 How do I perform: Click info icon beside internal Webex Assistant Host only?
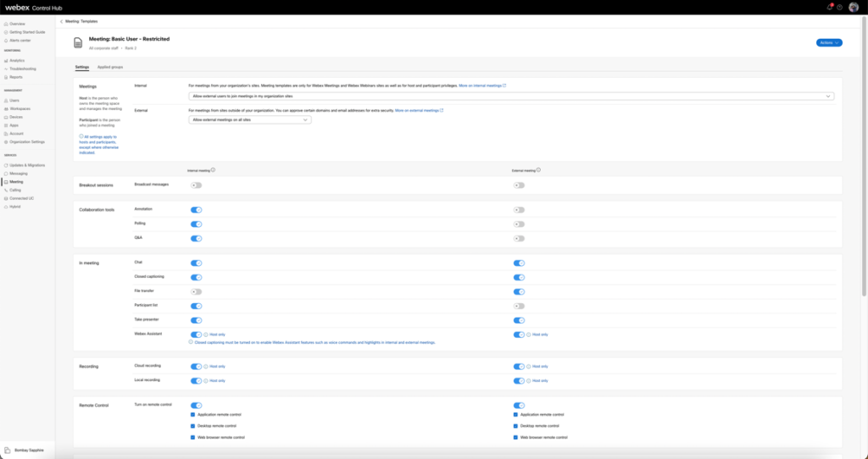click(206, 335)
